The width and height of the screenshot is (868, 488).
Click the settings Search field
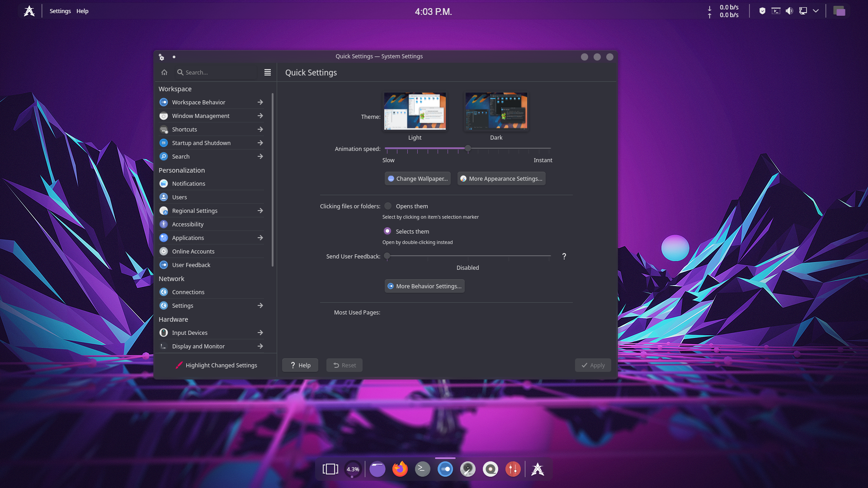(x=217, y=72)
